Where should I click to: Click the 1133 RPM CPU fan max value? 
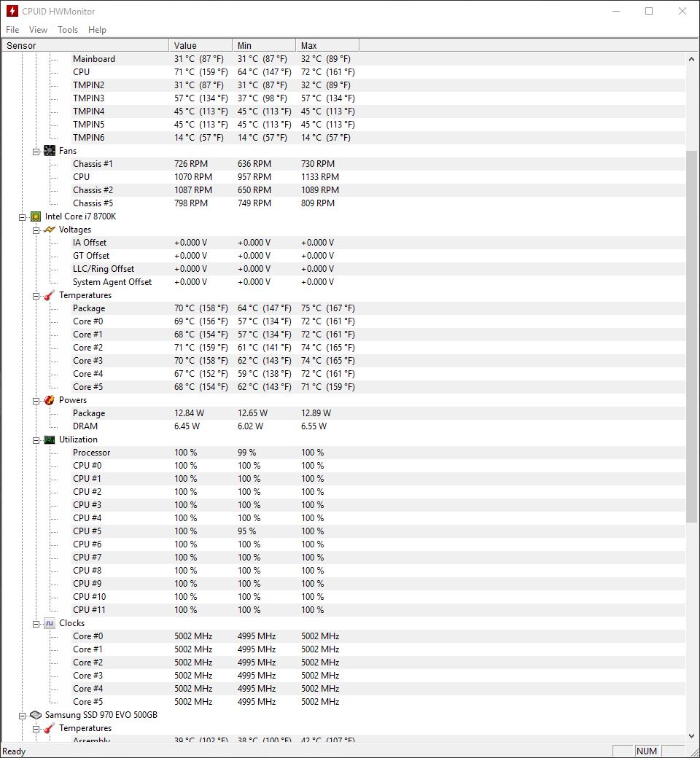coord(320,177)
